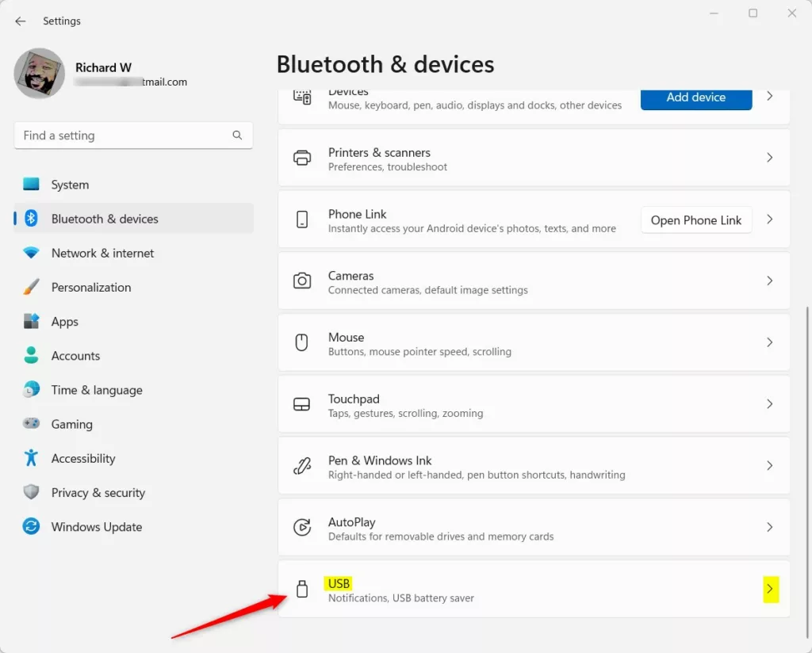Screen dimensions: 812x653
Task: Click the camera icon
Action: (302, 281)
